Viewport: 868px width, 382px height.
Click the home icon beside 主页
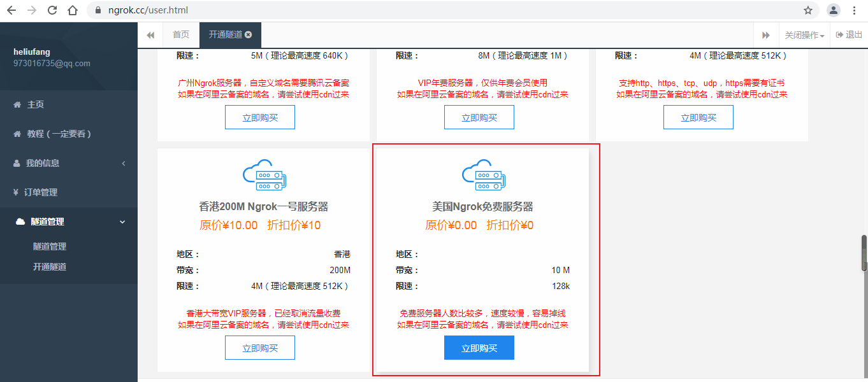pyautogui.click(x=17, y=104)
